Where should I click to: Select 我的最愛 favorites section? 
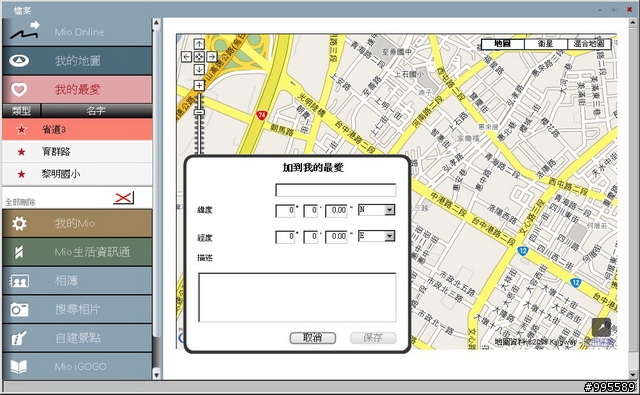tap(77, 89)
